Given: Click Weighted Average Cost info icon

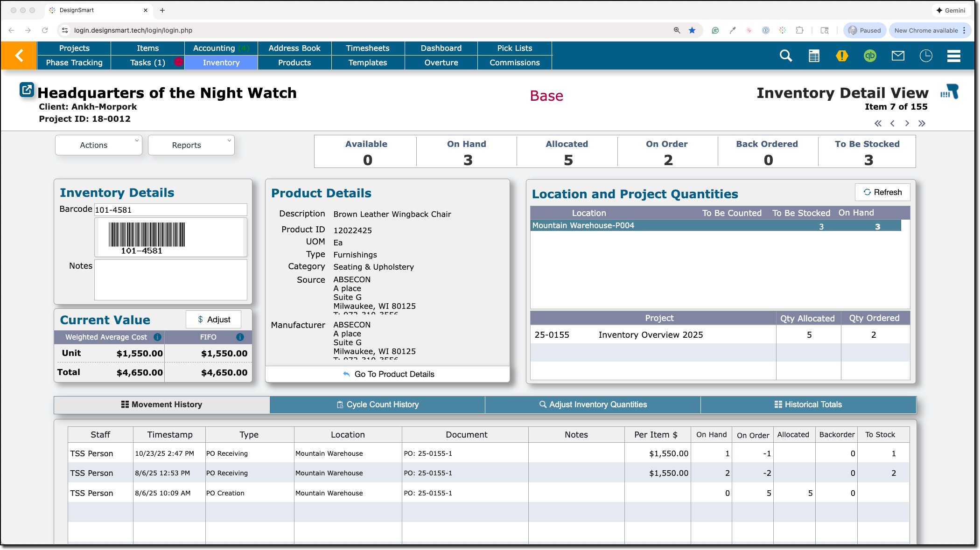Looking at the screenshot, I should (x=158, y=337).
